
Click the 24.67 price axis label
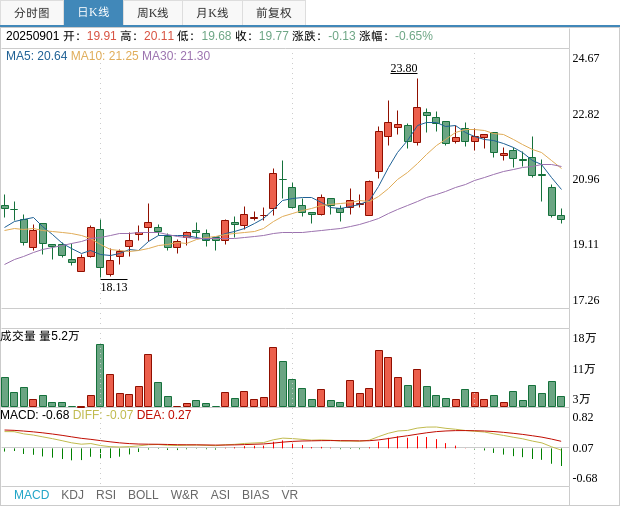click(586, 58)
